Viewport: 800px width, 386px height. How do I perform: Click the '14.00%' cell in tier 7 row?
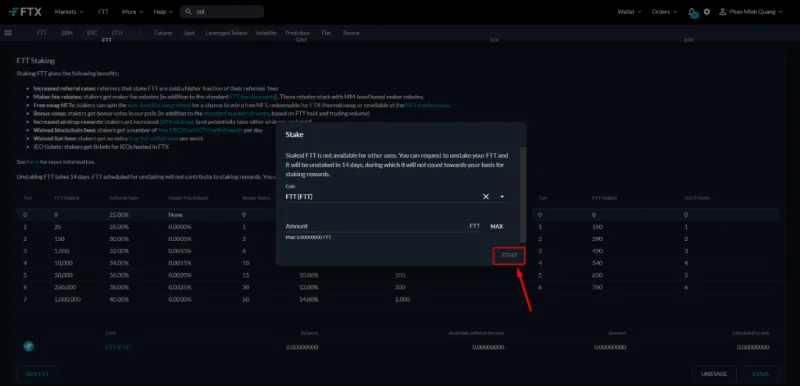[x=309, y=299]
